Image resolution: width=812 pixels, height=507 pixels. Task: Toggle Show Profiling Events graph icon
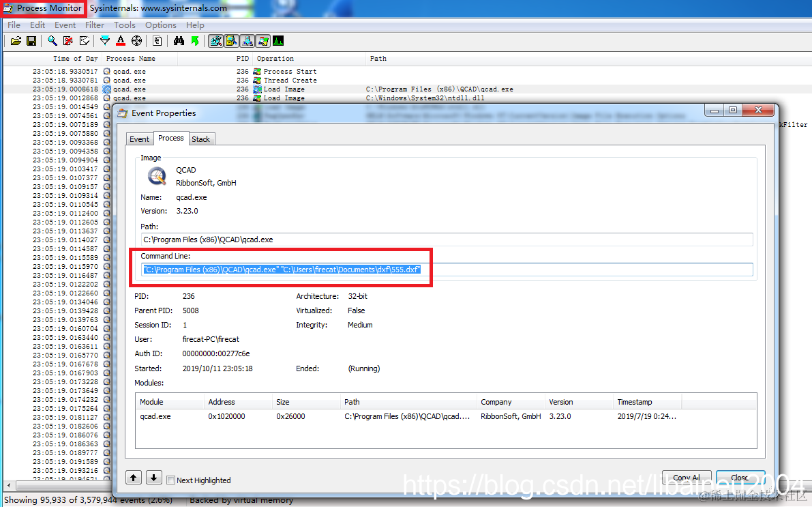(278, 41)
